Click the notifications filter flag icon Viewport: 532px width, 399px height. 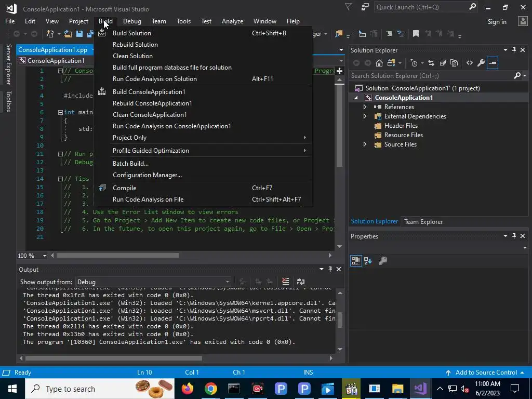point(349,7)
